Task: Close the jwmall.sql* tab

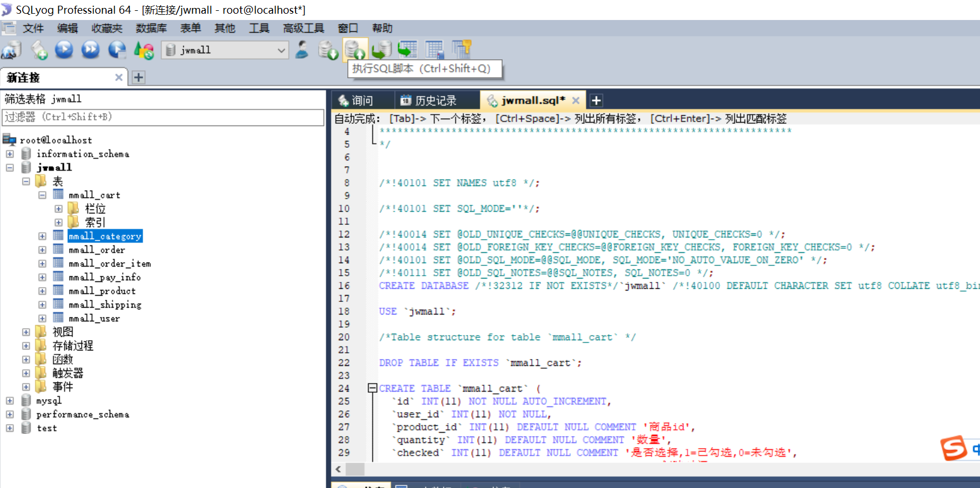Action: pos(576,100)
